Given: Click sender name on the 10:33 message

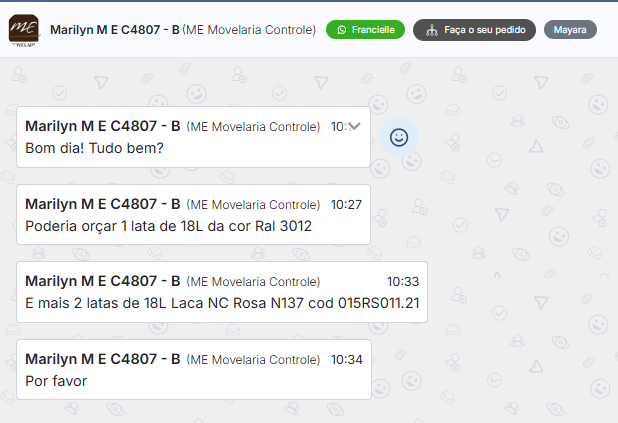Looking at the screenshot, I should coord(102,281).
